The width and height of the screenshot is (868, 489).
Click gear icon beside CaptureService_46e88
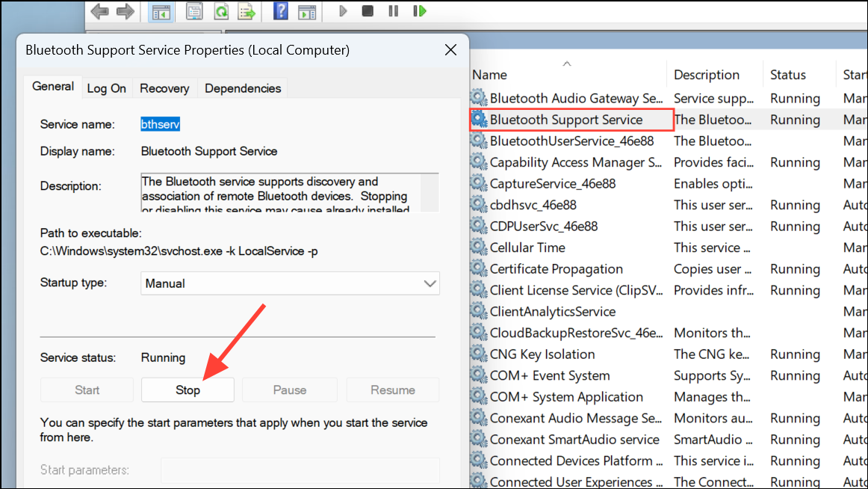pyautogui.click(x=479, y=182)
